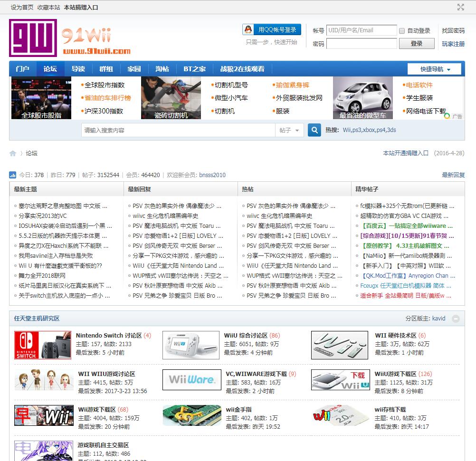Open 本站开通捐赠入口 announcement
This screenshot has height=461, width=476.
(x=406, y=153)
